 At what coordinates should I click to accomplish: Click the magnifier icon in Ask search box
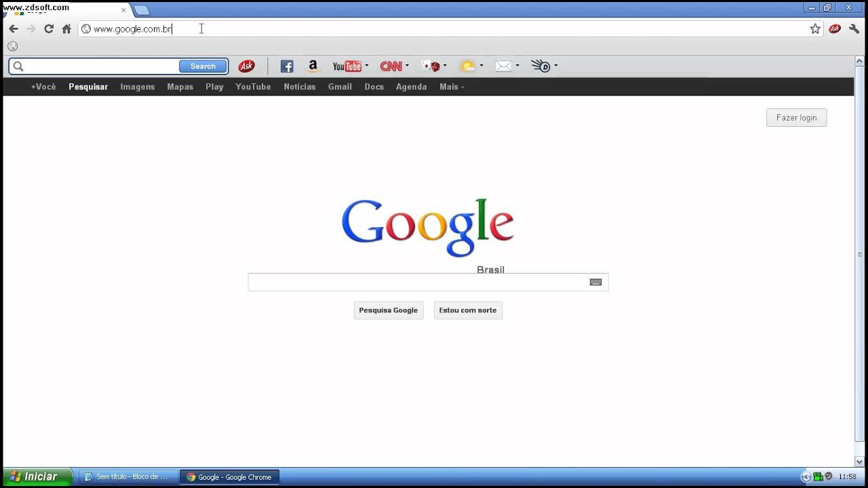[x=18, y=66]
